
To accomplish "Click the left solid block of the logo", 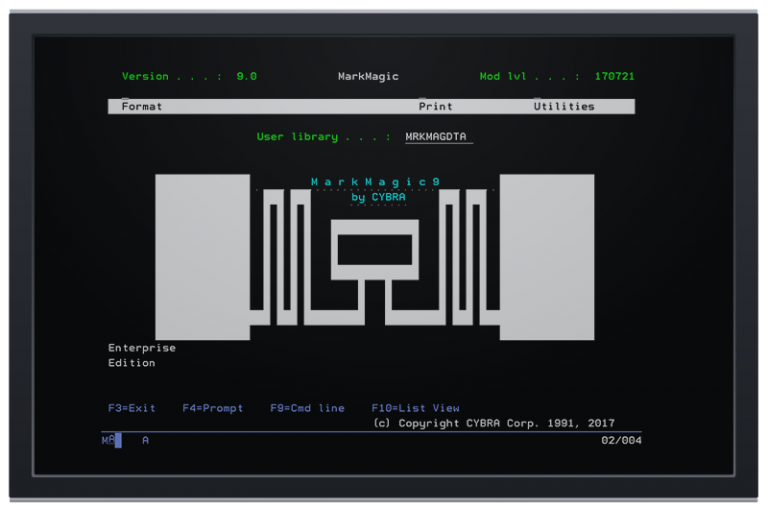I will 202,257.
